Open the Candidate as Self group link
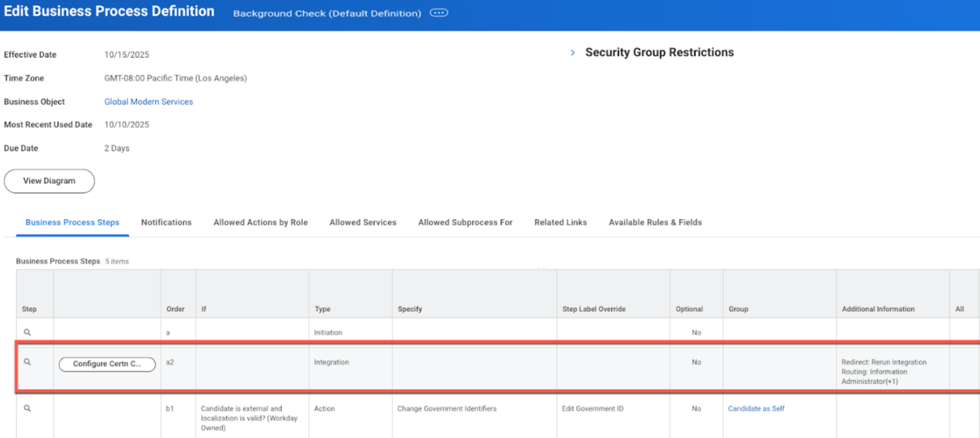The image size is (980, 438). (x=756, y=409)
